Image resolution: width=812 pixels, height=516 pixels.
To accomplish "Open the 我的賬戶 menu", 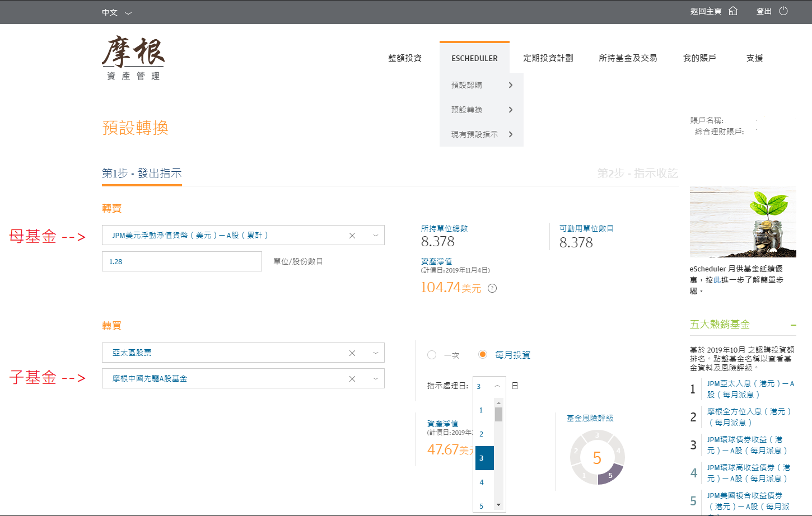I will [699, 58].
